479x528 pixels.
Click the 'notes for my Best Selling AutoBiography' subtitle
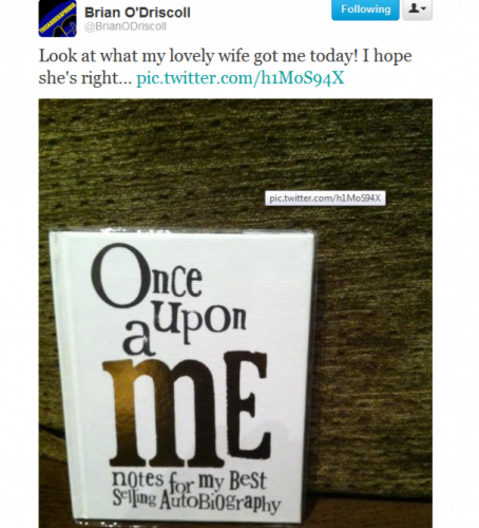pyautogui.click(x=195, y=491)
